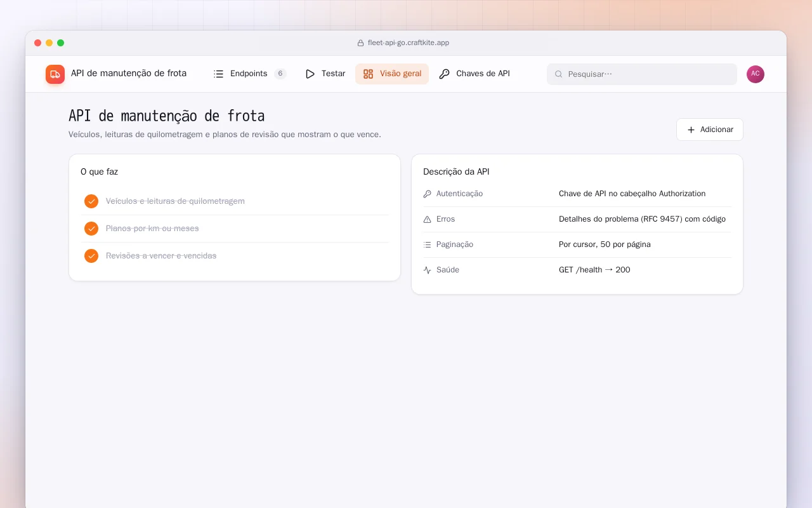Click the list icon beside Paginação
This screenshot has width=812, height=508.
428,244
